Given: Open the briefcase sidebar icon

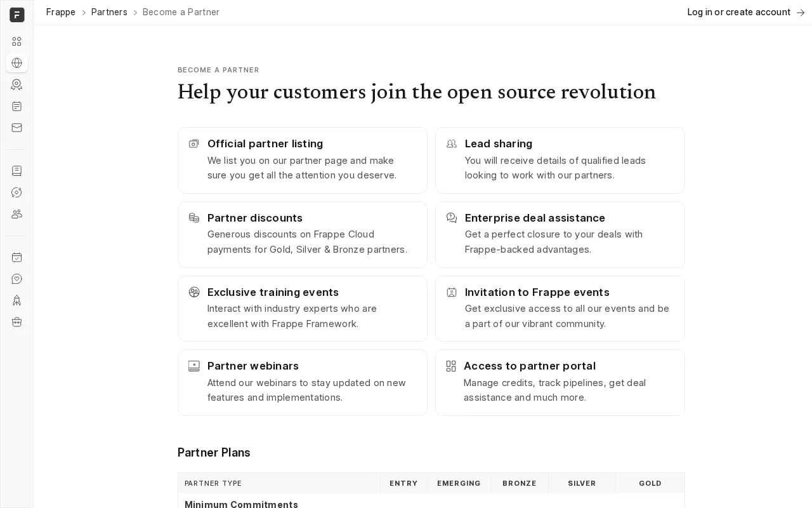Looking at the screenshot, I should point(17,322).
